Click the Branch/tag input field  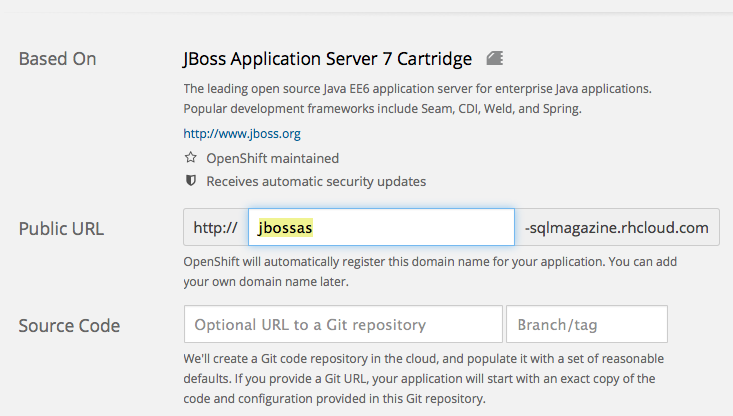(587, 324)
